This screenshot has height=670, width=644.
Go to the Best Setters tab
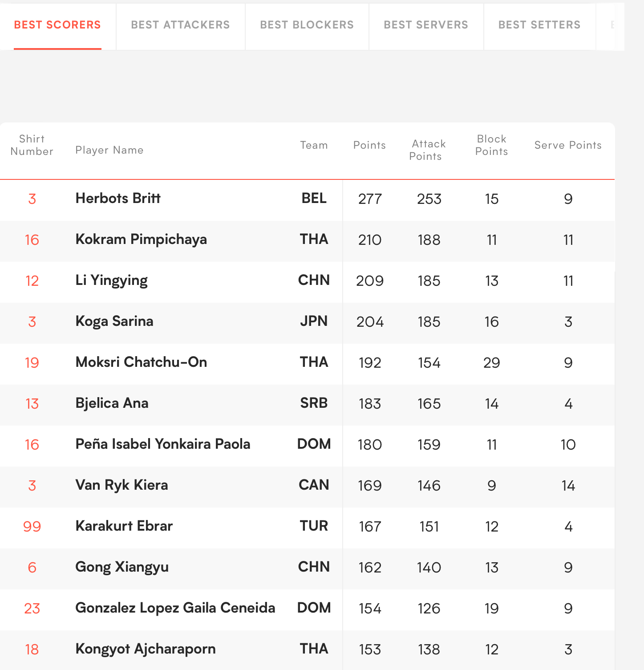click(539, 25)
